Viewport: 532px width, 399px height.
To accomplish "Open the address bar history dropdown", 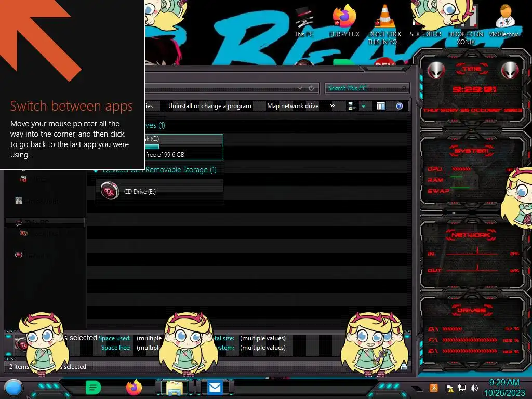I will point(300,88).
